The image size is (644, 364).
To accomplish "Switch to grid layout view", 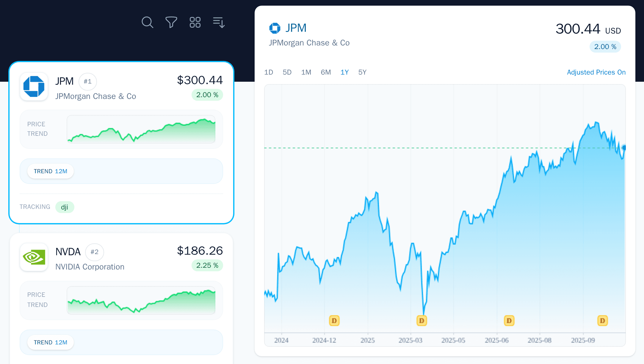I will coord(195,22).
